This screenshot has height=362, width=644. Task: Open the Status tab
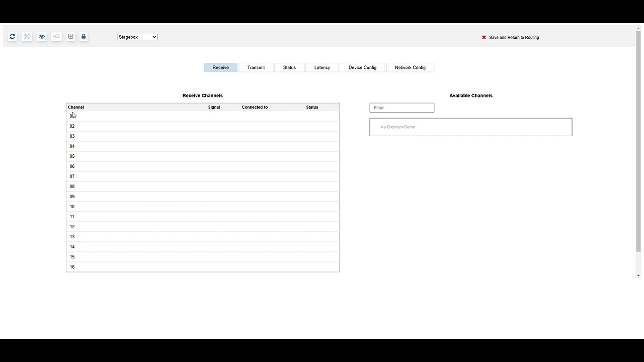tap(289, 67)
